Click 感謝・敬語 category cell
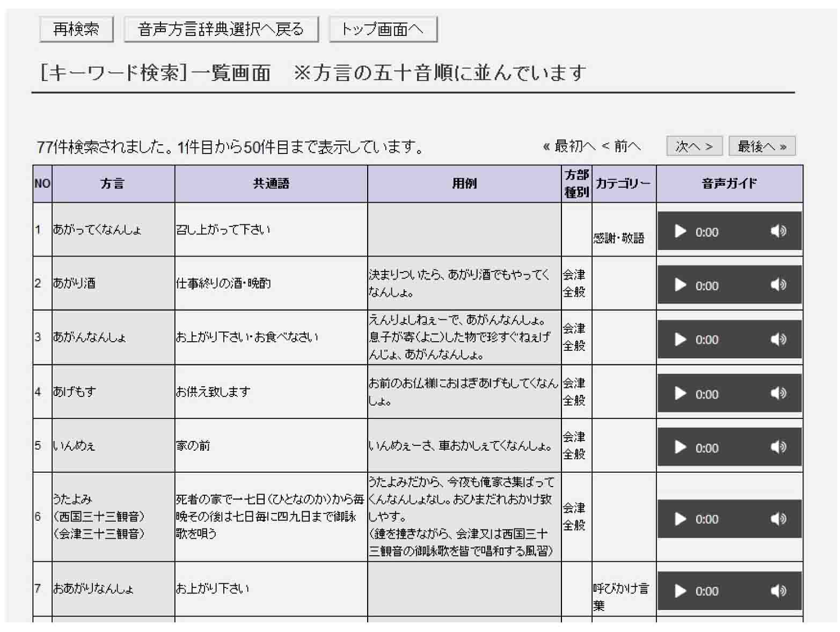The image size is (840, 632). [624, 230]
